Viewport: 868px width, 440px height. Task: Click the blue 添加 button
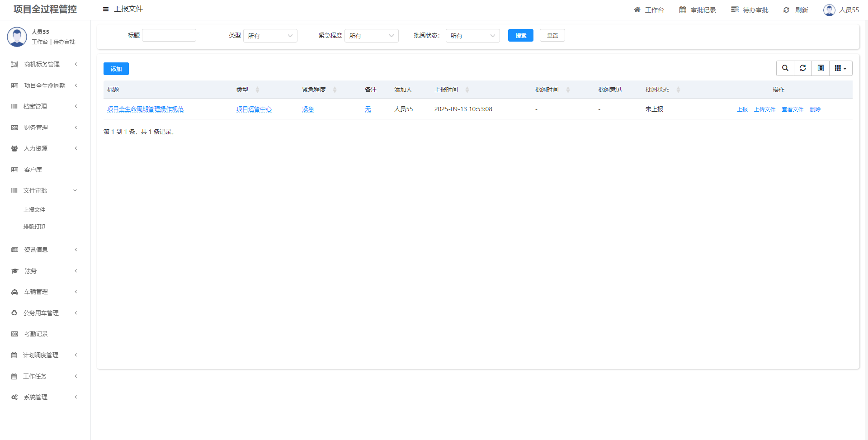[x=116, y=69]
